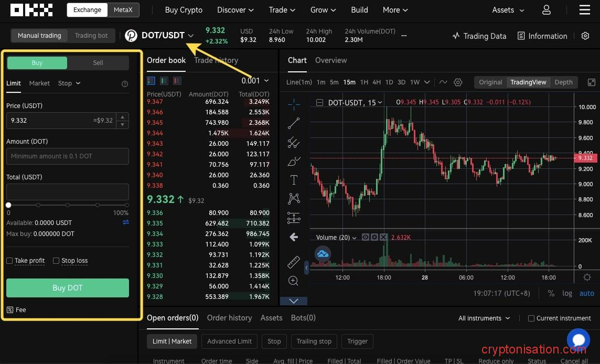The width and height of the screenshot is (600, 364).
Task: Open the All instruments dropdown
Action: [x=483, y=318]
